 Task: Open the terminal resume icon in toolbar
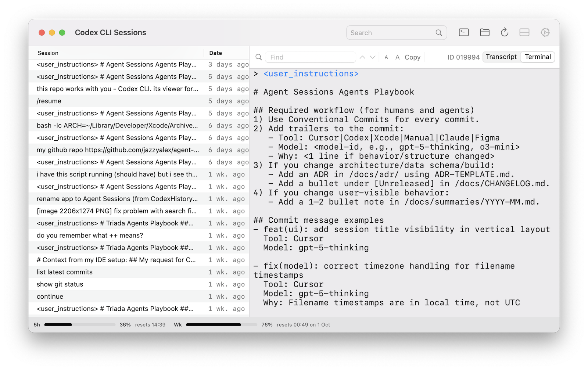(x=464, y=33)
